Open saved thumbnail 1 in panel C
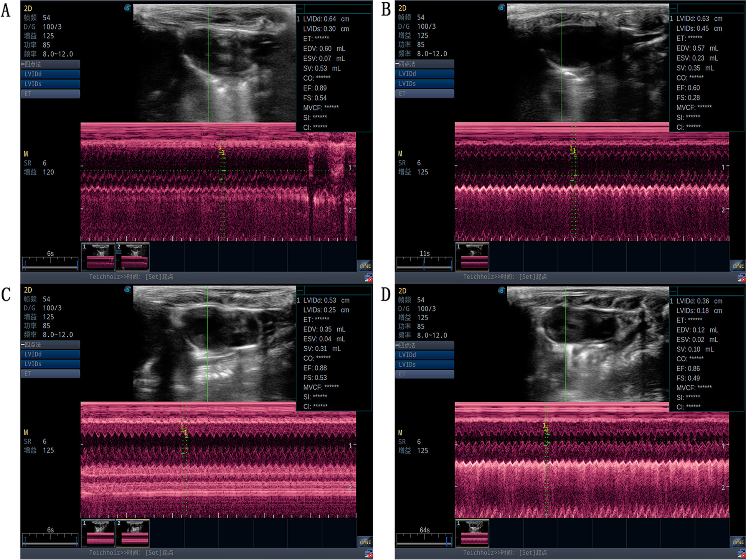The height and width of the screenshot is (560, 746). coord(98,533)
